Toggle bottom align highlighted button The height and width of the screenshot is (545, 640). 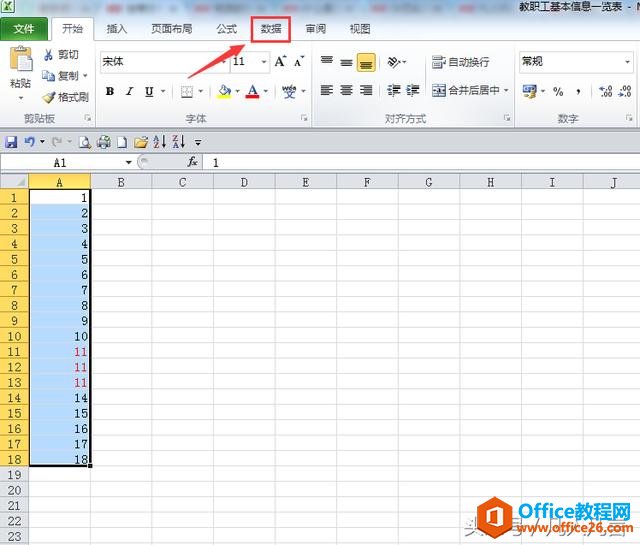(x=366, y=62)
